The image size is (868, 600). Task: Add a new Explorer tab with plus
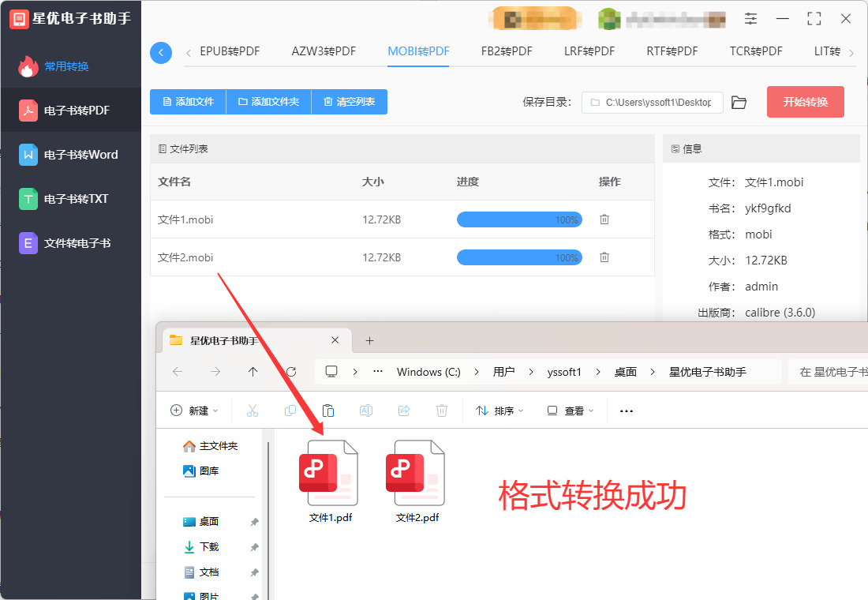[x=370, y=341]
